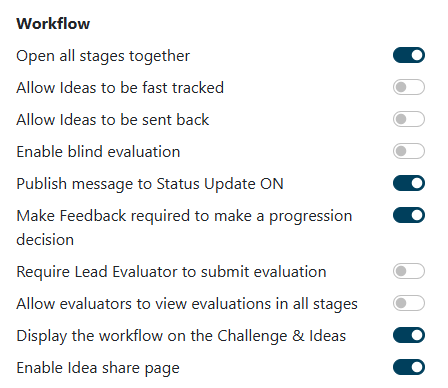
Task: Click the Allow Ideas to be fast tracked label
Action: point(120,88)
